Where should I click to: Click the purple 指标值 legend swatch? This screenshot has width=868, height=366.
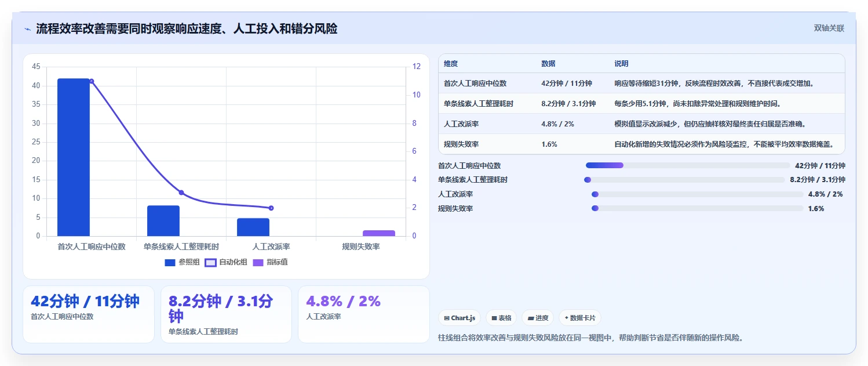pos(258,262)
